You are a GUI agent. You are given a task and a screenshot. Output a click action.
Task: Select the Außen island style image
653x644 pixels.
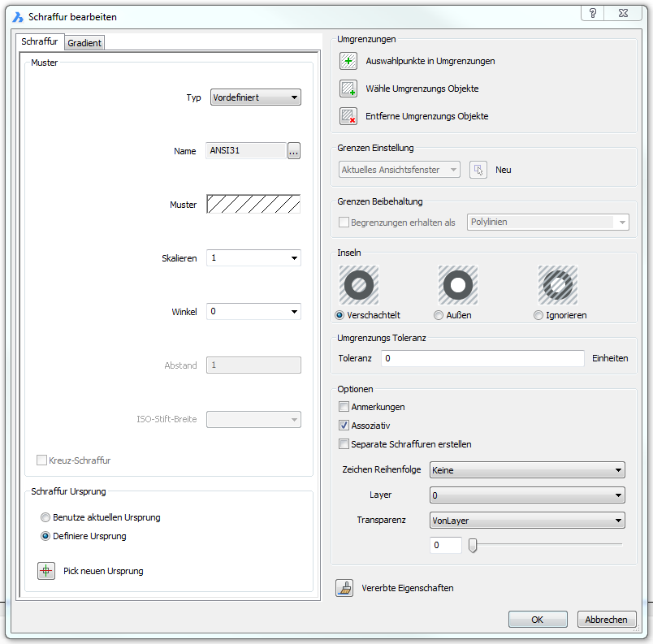[458, 285]
